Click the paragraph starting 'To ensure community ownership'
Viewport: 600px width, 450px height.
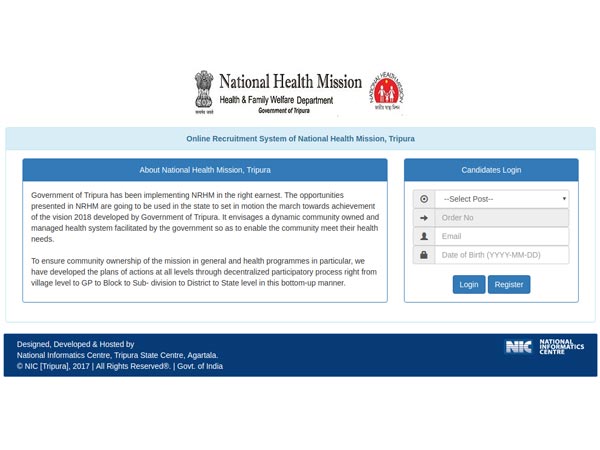203,271
